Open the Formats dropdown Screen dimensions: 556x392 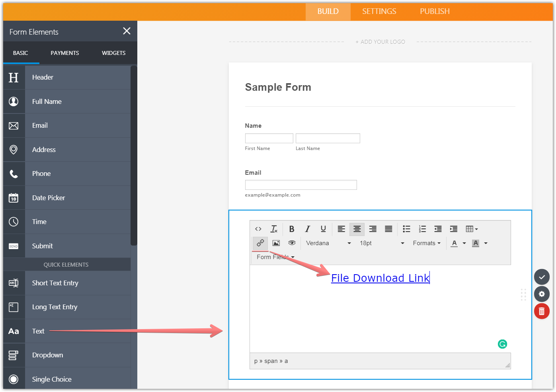tap(426, 243)
